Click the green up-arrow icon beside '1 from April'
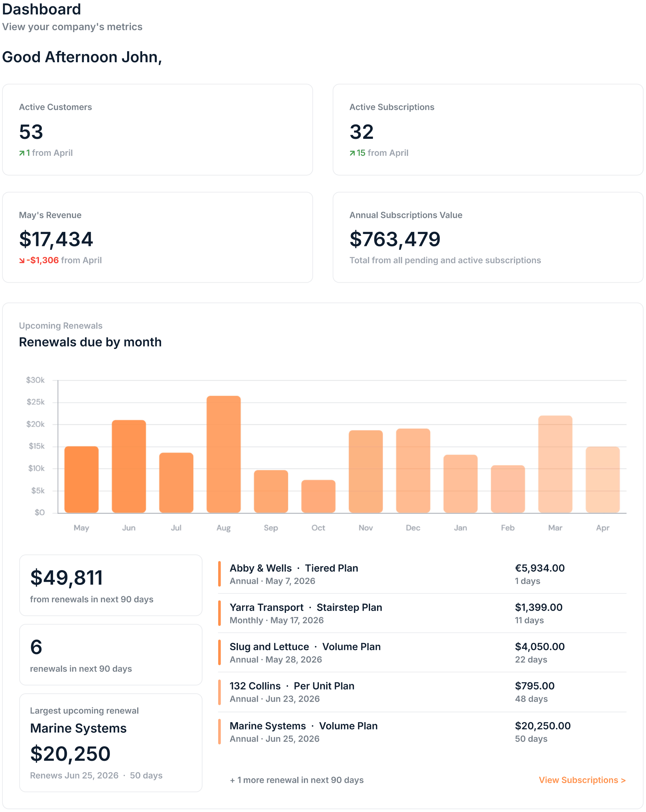 (x=22, y=153)
